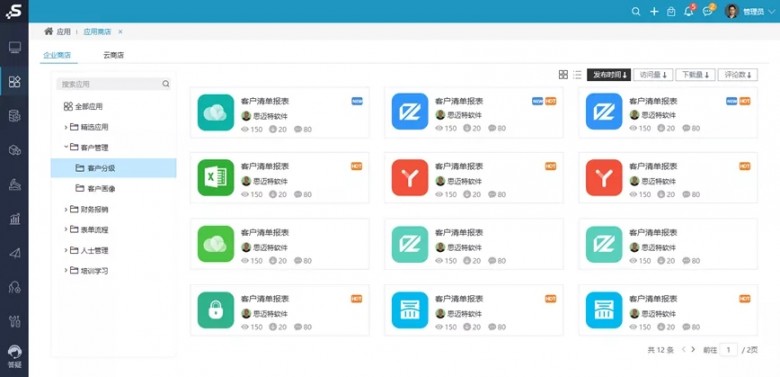
Task: Select the apps grid icon in left sidebar
Action: click(x=15, y=82)
